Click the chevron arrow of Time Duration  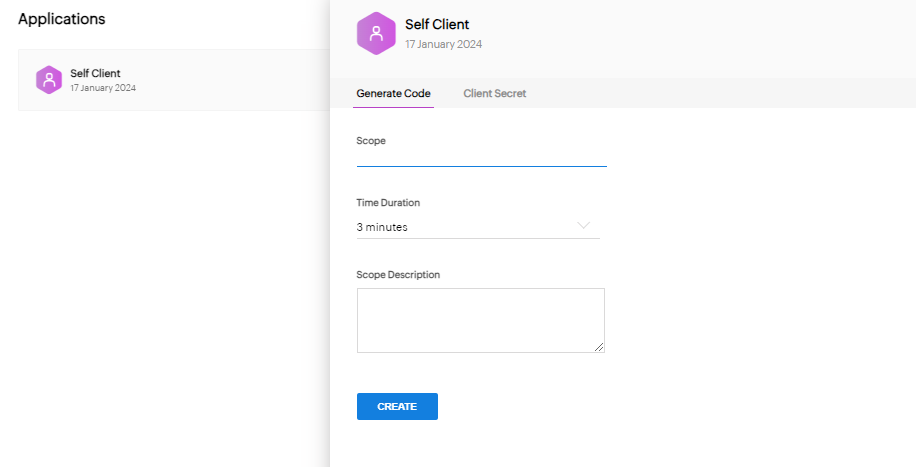[584, 226]
